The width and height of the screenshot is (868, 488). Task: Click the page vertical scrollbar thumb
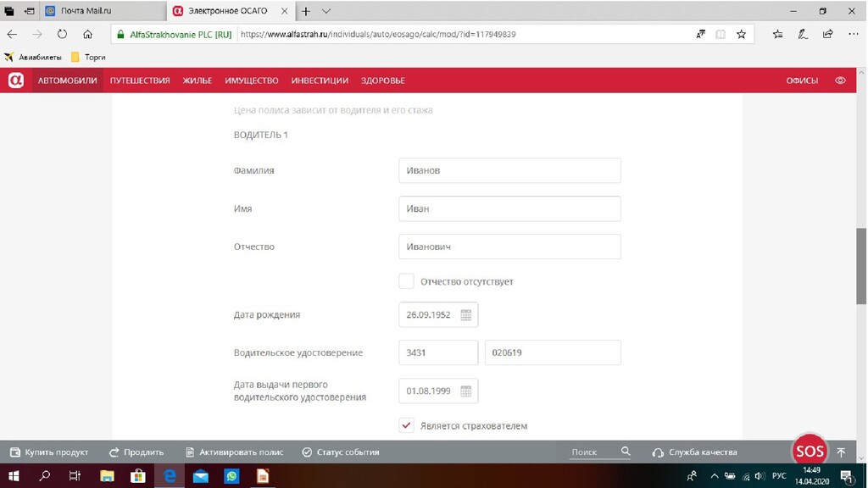coord(861,265)
